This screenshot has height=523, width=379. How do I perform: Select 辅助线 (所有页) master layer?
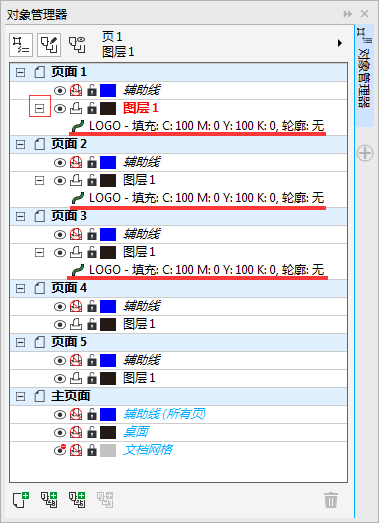tap(164, 414)
